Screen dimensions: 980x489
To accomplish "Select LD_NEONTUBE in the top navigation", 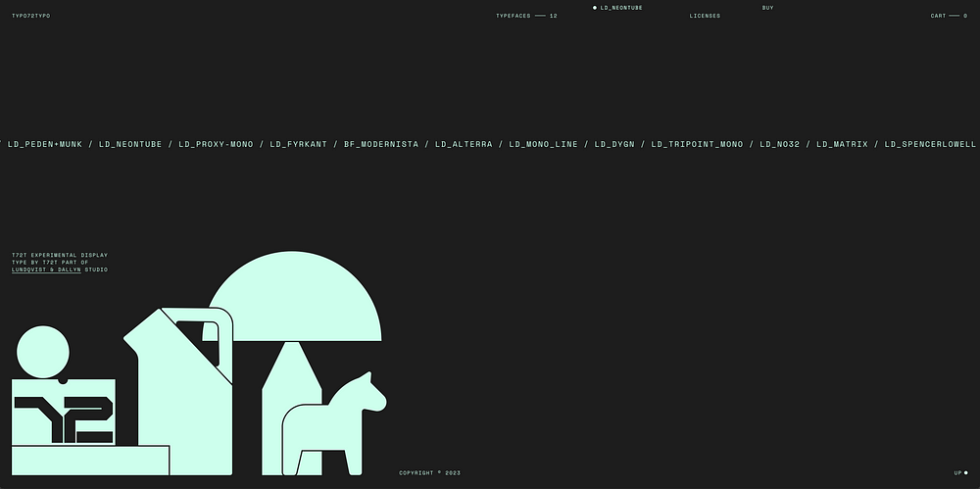I will [617, 8].
